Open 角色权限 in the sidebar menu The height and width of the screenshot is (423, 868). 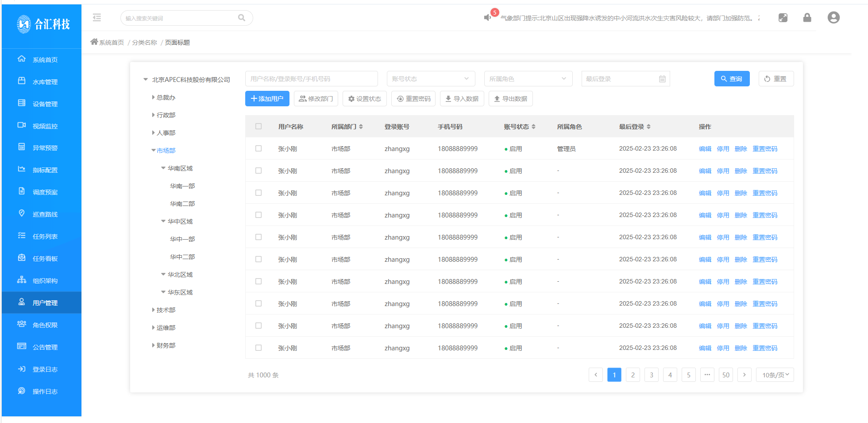[45, 325]
